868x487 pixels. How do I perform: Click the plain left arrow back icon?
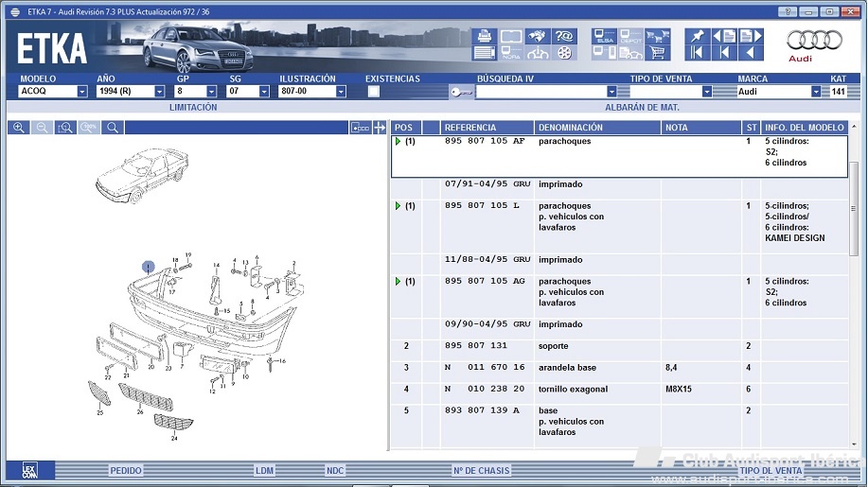pos(751,53)
